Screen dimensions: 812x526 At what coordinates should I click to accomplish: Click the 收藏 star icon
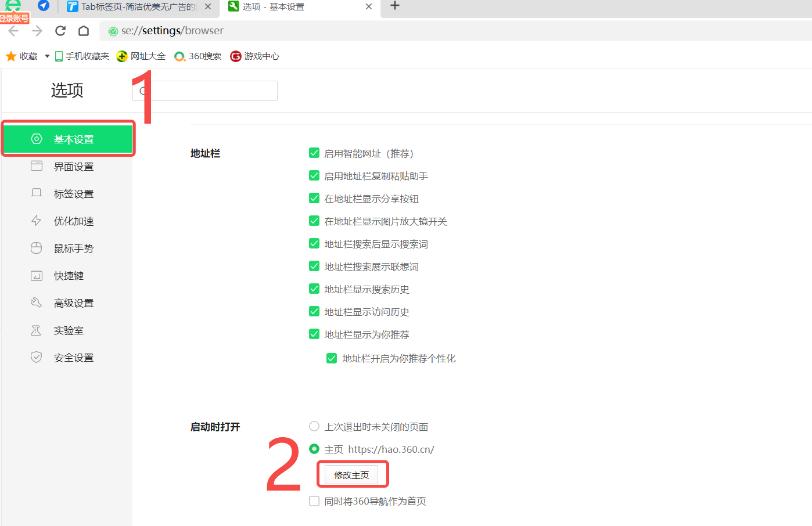tap(11, 56)
